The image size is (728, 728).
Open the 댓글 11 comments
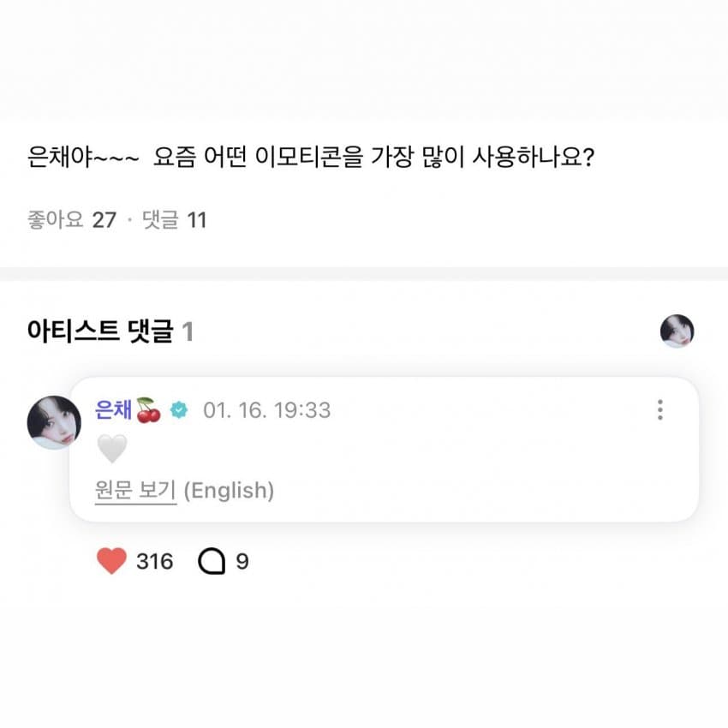click(173, 220)
